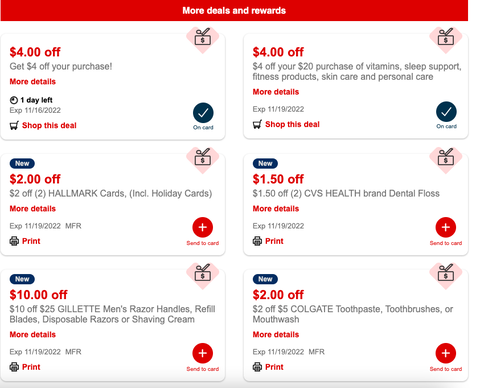Click Shop this deal for vitamins coupon
Viewport: 480px width, 388px height.
point(292,124)
